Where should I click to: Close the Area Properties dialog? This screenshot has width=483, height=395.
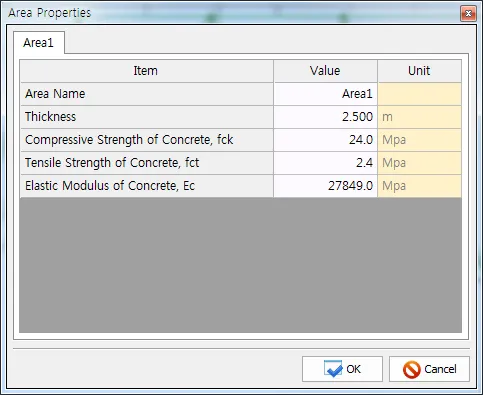(468, 14)
